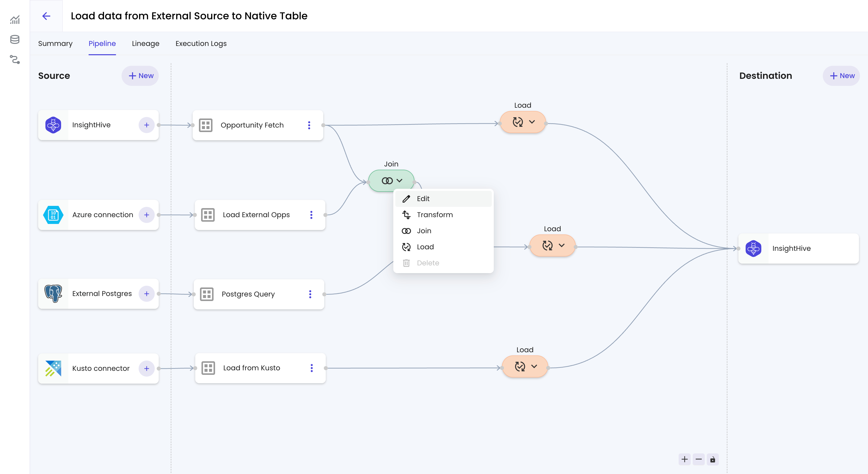The image size is (868, 474).
Task: Switch to the Execution Logs tab
Action: coord(201,43)
